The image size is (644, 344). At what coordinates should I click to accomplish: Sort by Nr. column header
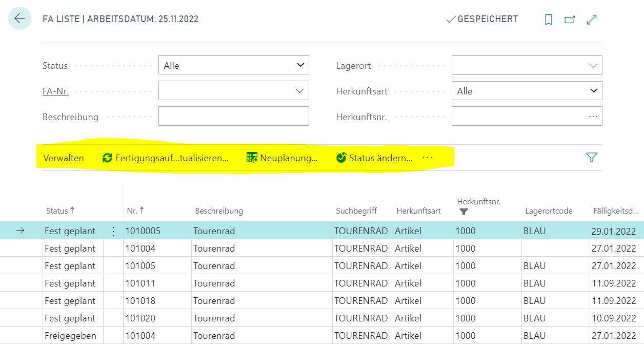(135, 211)
